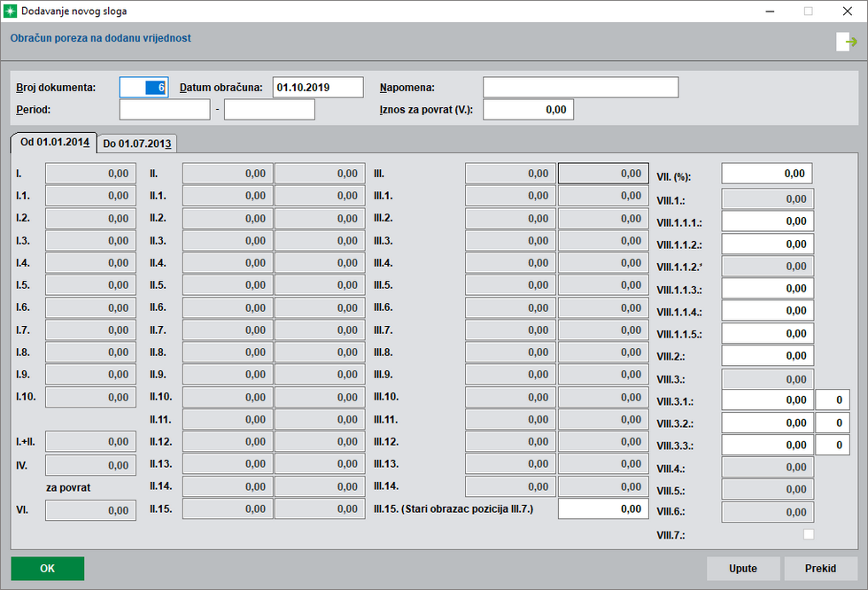Click the III.15. Stari obrazac input field
868x590 pixels.
pos(601,508)
